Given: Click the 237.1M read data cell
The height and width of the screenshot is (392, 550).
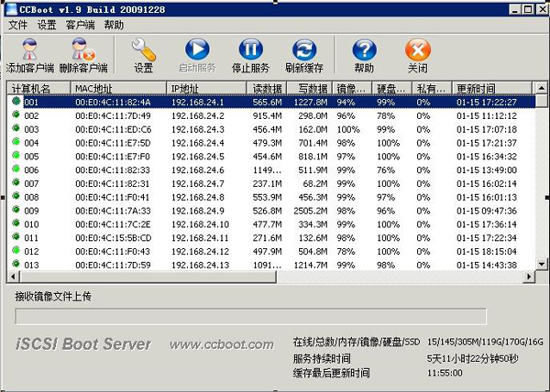Looking at the screenshot, I should click(x=267, y=183).
